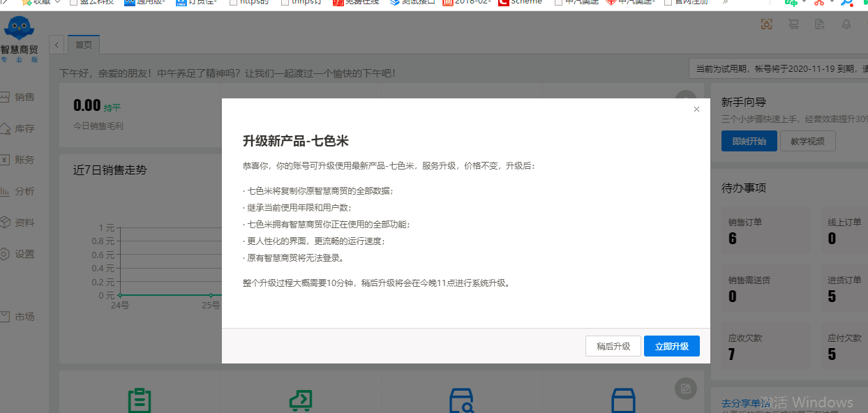Click the blue box shortcut icon
The height and width of the screenshot is (413, 868).
tap(623, 401)
